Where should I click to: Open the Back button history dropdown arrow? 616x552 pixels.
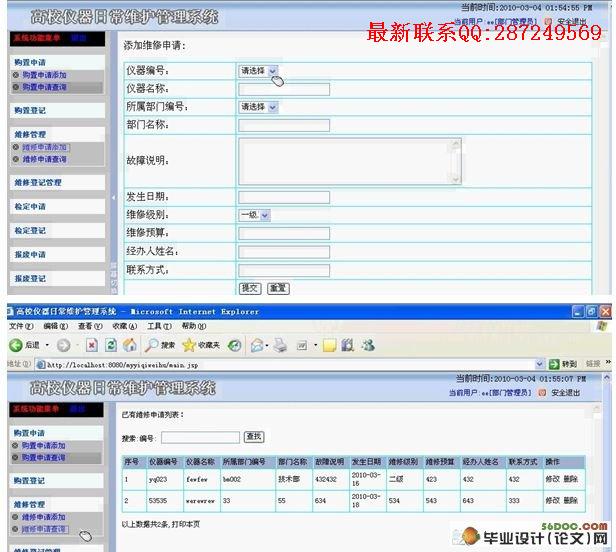coord(47,345)
